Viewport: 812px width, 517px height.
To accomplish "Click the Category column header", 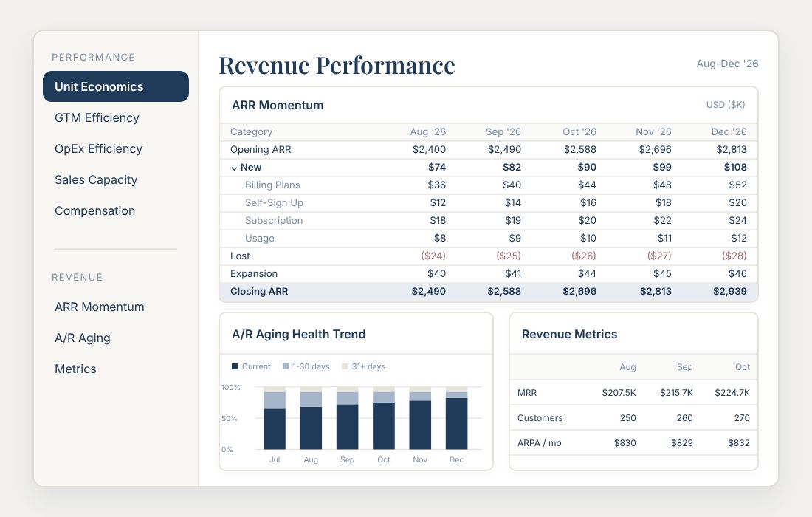I will [x=251, y=131].
